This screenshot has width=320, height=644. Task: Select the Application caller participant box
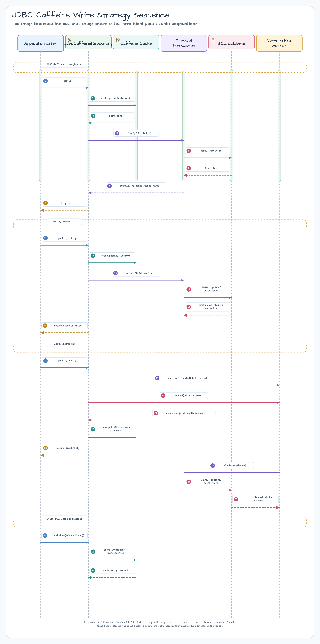(x=40, y=43)
